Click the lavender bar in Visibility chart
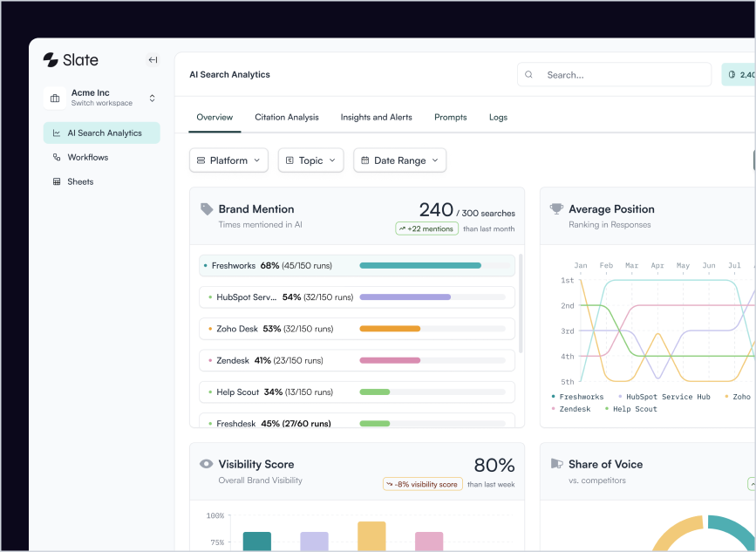 tap(315, 542)
